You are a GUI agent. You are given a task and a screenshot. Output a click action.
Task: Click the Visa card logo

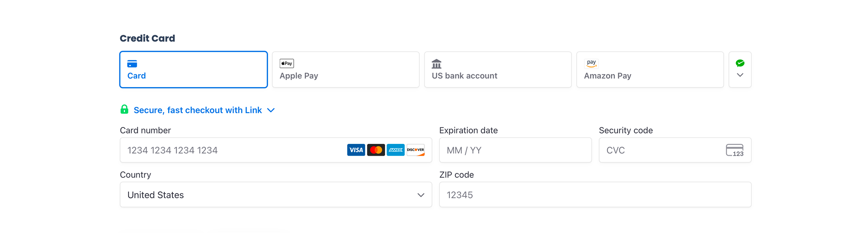pyautogui.click(x=356, y=150)
